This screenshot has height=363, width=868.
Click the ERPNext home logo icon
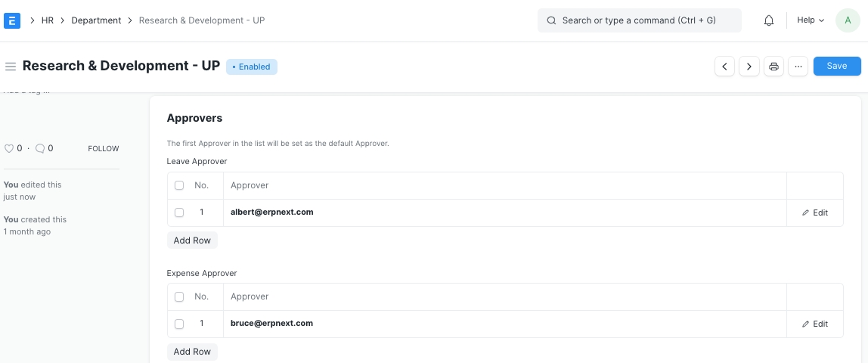coord(12,20)
